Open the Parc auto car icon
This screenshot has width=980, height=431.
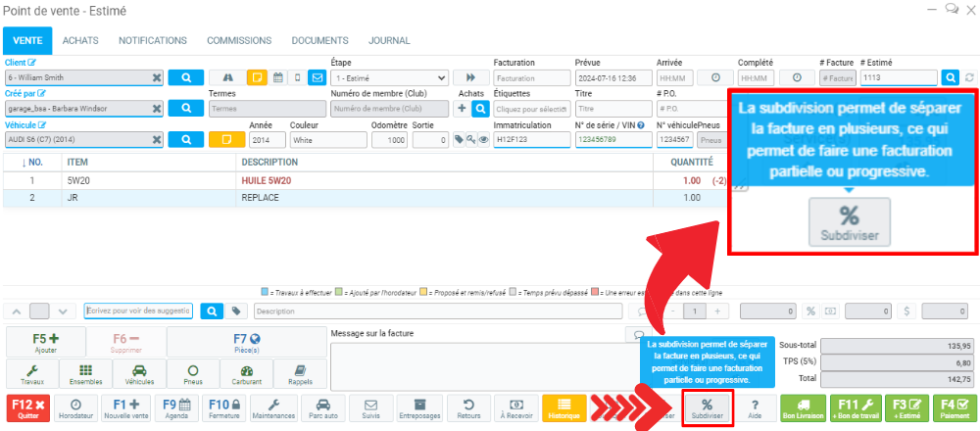click(323, 408)
